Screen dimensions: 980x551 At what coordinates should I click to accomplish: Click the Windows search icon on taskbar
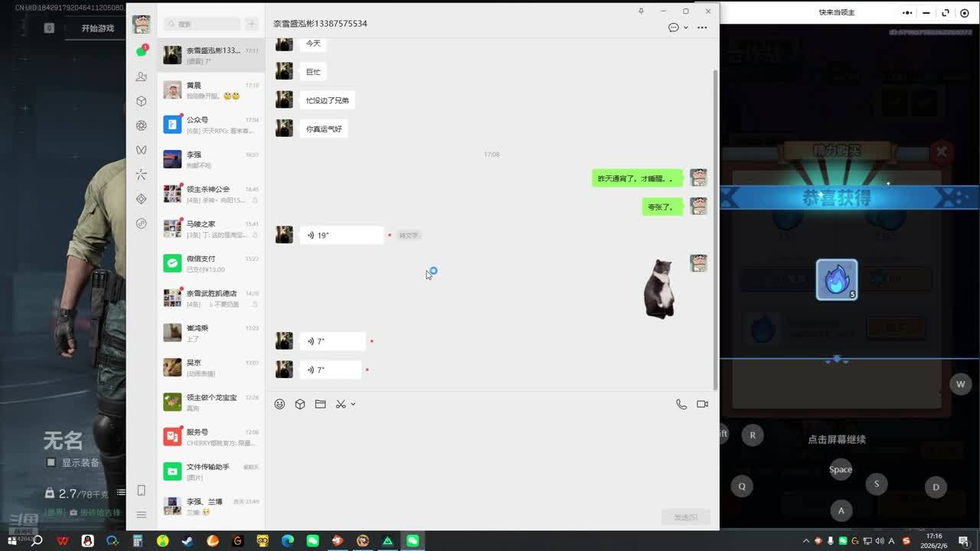(x=37, y=540)
